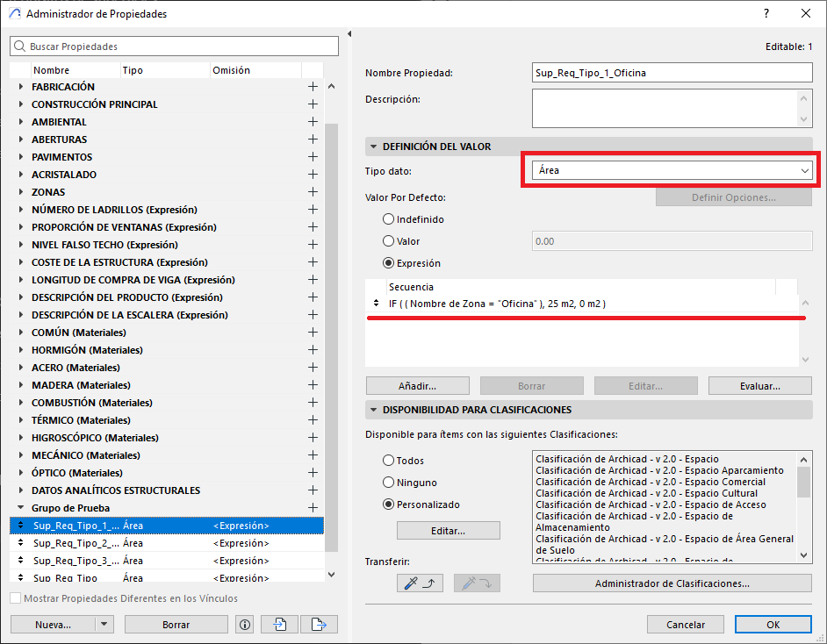Click the property info icon button

(x=245, y=625)
